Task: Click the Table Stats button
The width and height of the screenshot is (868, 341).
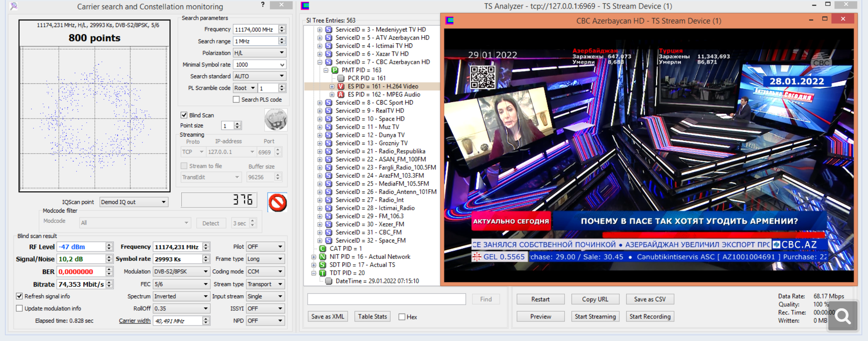Action: pyautogui.click(x=372, y=316)
